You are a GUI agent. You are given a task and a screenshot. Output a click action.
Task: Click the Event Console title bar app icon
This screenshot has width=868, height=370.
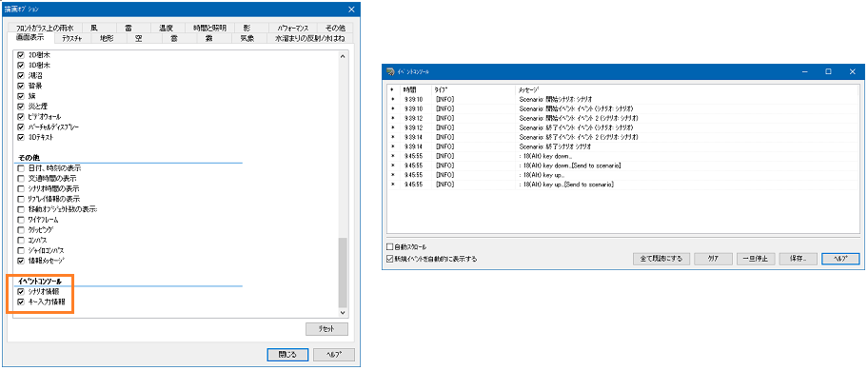coord(391,72)
